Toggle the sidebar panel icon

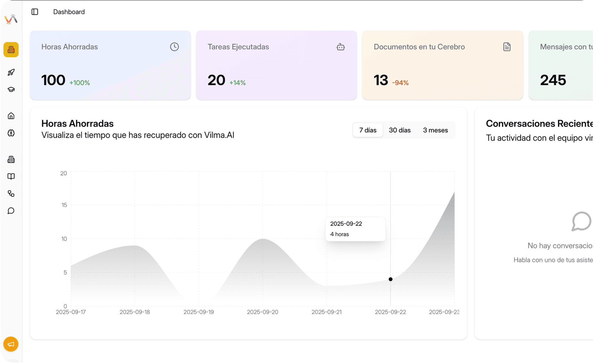point(35,12)
